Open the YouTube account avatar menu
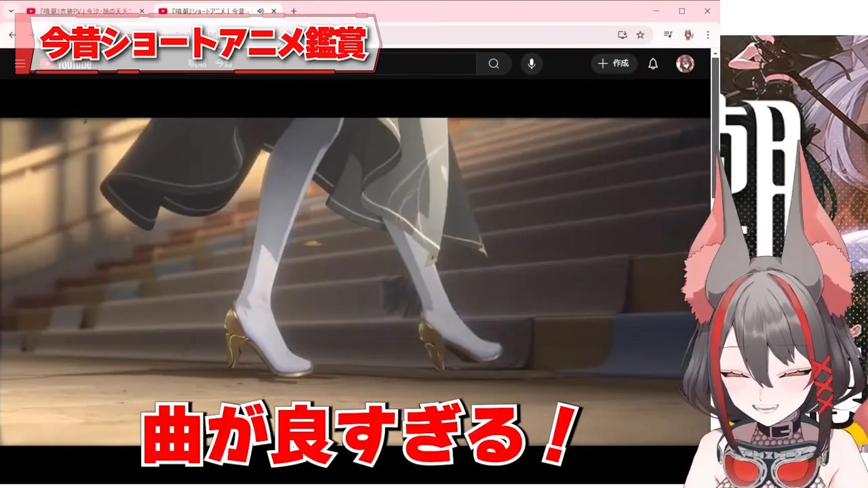The height and width of the screenshot is (488, 868). (x=685, y=64)
